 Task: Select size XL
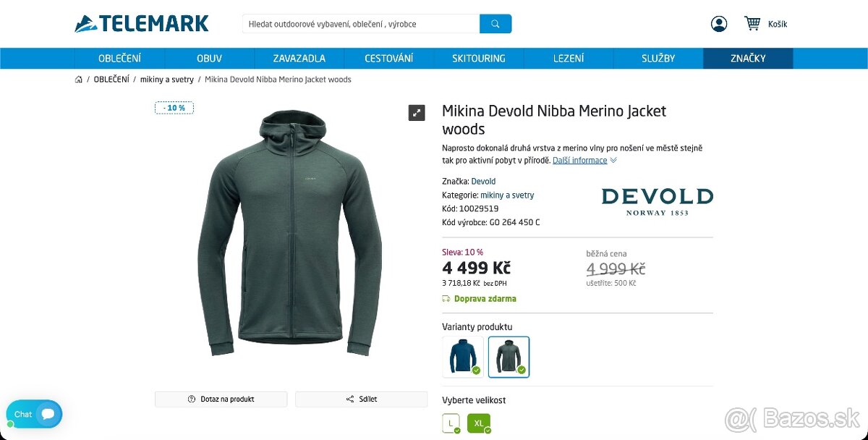tap(480, 423)
